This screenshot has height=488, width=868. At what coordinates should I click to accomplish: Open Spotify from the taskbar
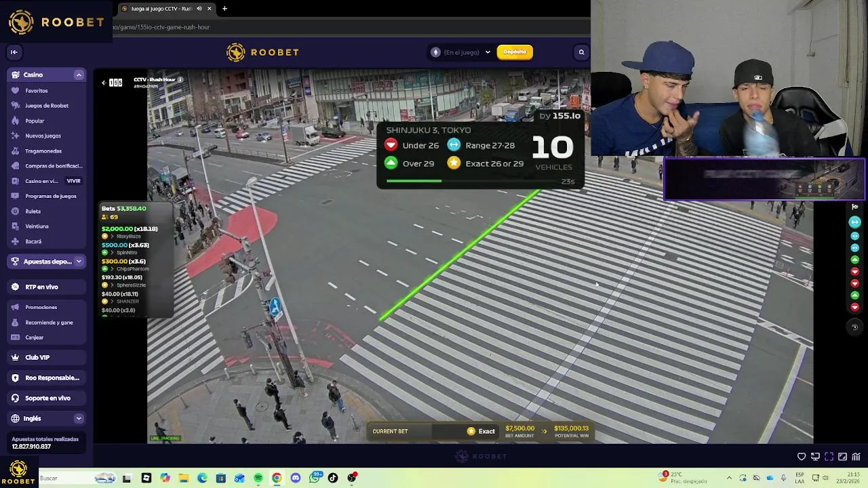pos(258,478)
